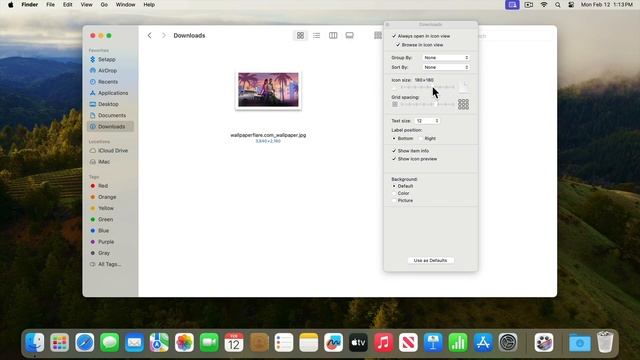This screenshot has width=640, height=360.
Task: Open Photos from the Dock
Action: click(184, 342)
